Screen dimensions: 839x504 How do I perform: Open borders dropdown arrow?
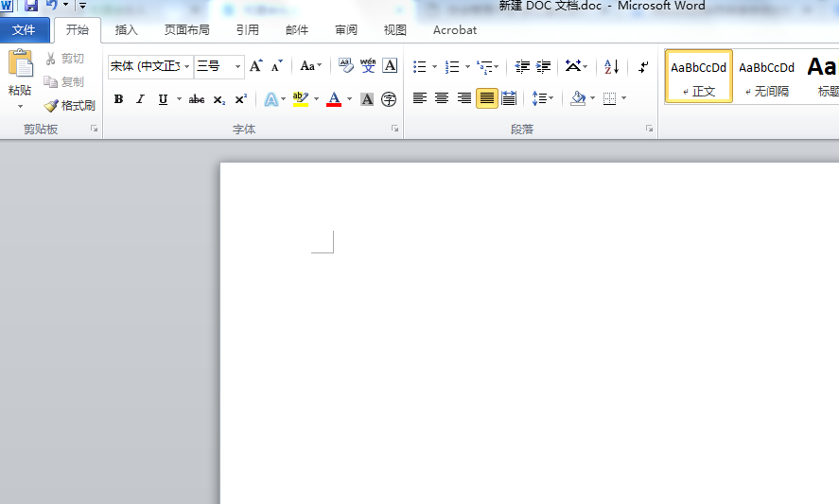click(624, 98)
